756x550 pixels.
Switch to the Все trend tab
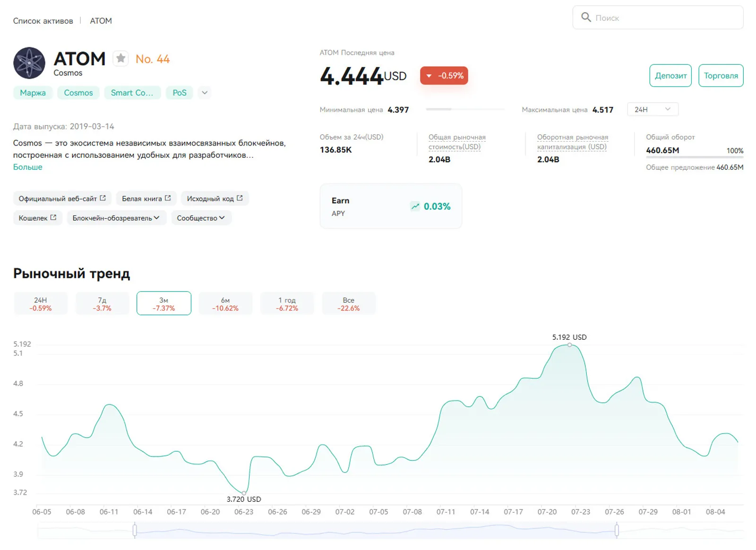point(349,303)
